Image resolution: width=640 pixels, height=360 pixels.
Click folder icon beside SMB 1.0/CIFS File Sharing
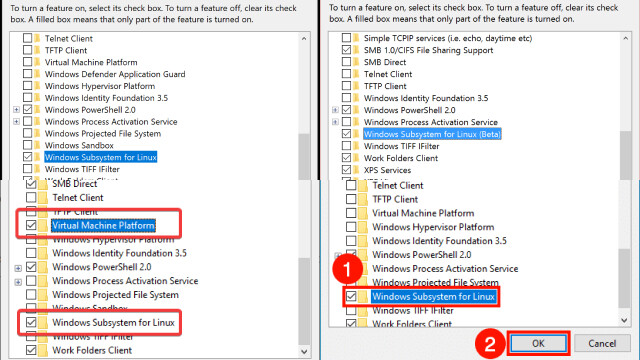point(356,50)
